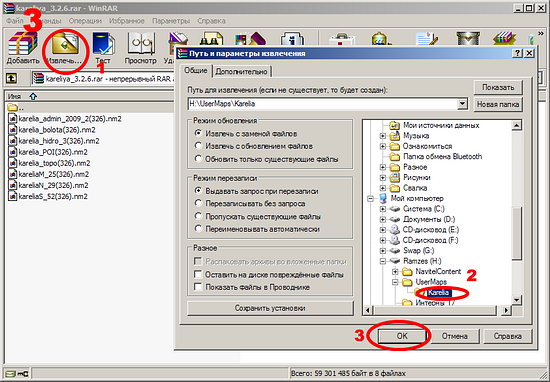Select the Свалка folder in tree
Screen dimensions: 550x382
pos(415,188)
